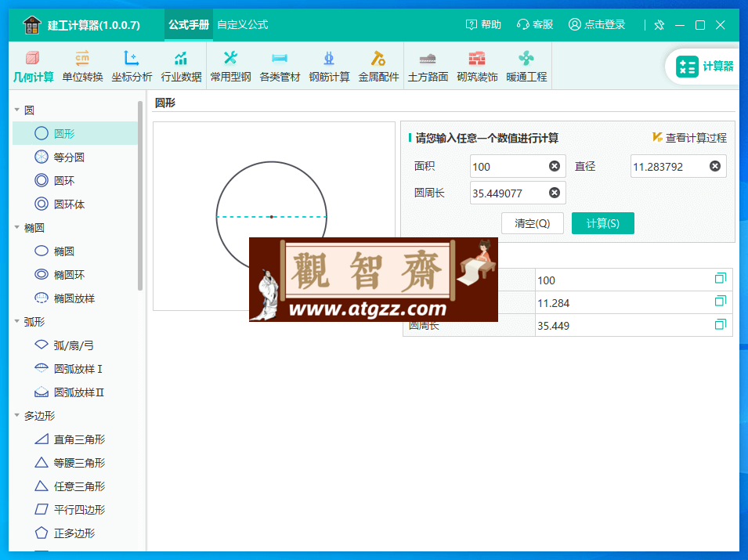Select 等分圆 in the shape tree
This screenshot has width=748, height=560.
click(75, 157)
